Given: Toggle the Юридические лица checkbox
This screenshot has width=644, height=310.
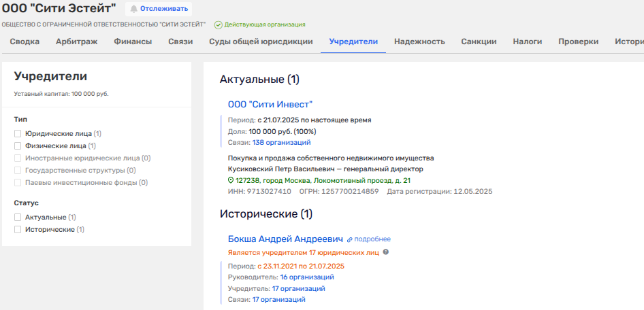Looking at the screenshot, I should 18,134.
